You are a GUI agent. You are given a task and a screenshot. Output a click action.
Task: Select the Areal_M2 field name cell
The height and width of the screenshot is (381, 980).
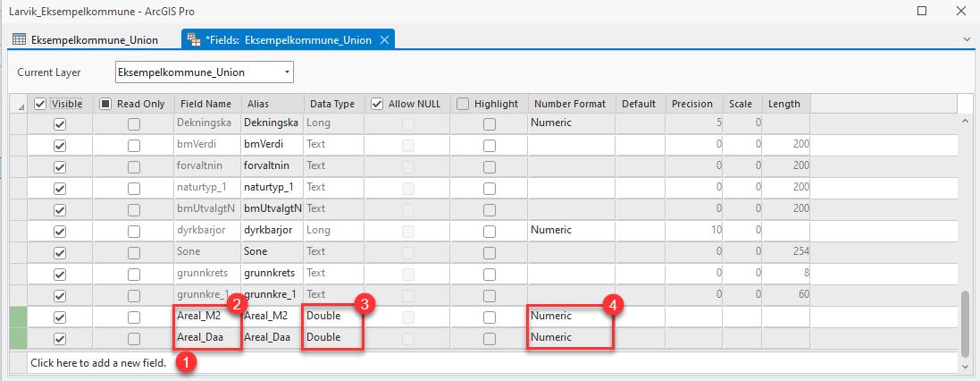click(x=207, y=316)
